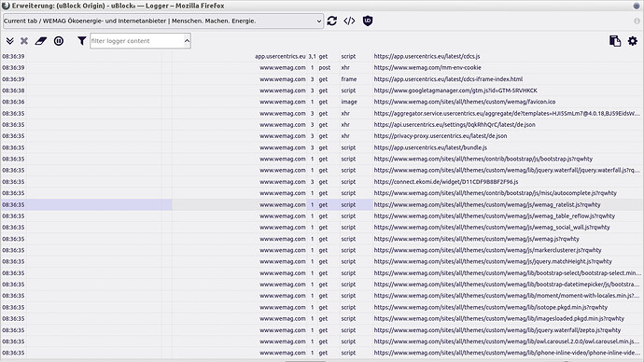The width and height of the screenshot is (644, 362).
Task: Pause the logger
Action: (x=59, y=41)
